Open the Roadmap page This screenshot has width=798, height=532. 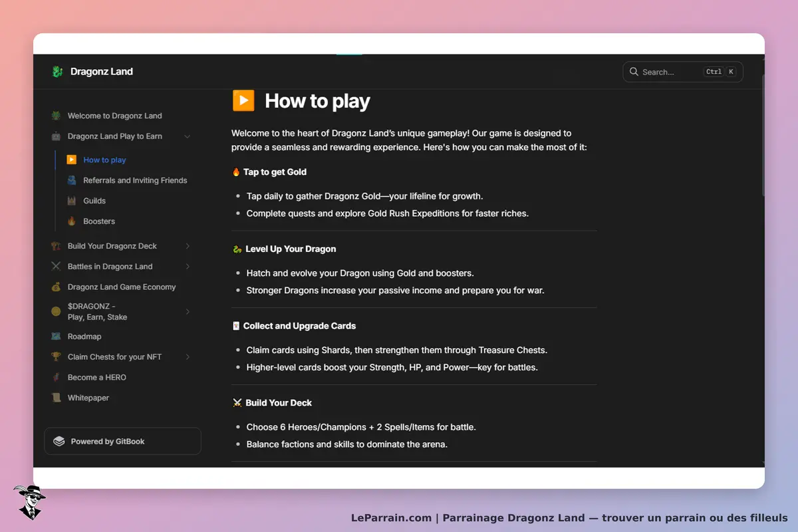tap(84, 336)
